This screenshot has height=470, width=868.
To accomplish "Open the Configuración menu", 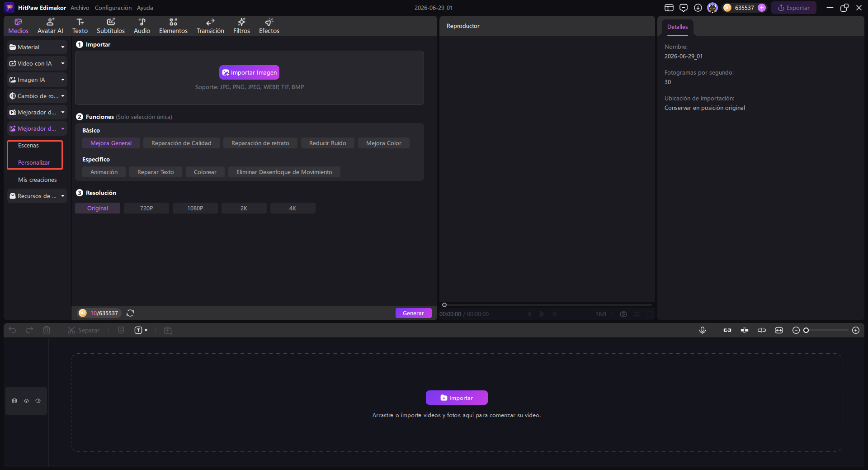I will tap(113, 8).
